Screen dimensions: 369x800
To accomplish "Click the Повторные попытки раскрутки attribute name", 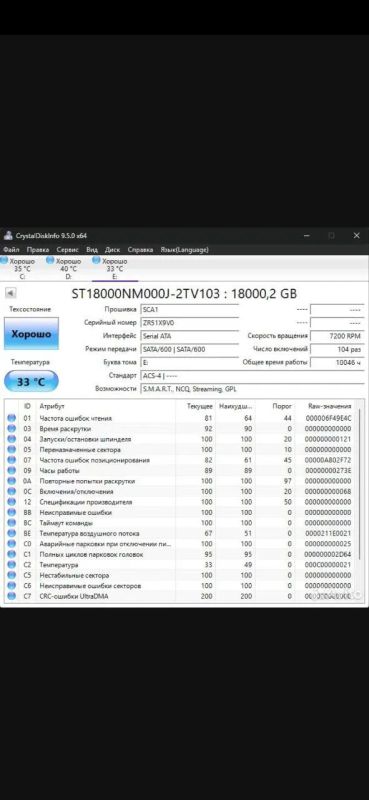I will [87, 481].
